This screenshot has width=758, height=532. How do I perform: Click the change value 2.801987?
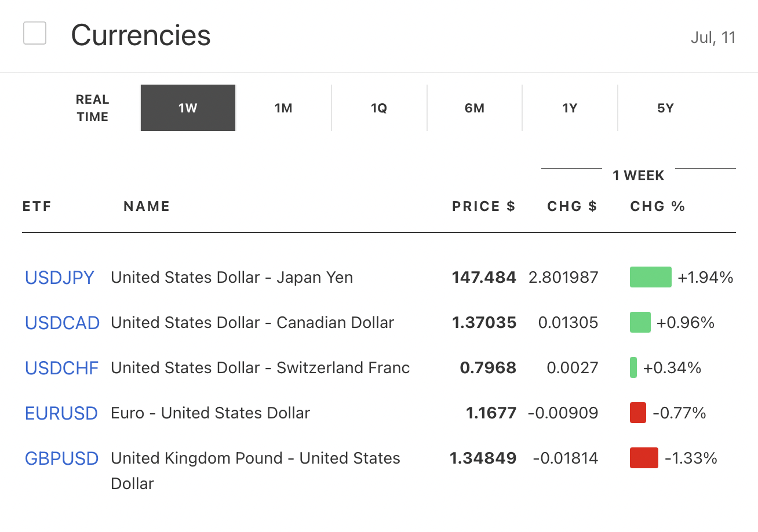pyautogui.click(x=563, y=278)
